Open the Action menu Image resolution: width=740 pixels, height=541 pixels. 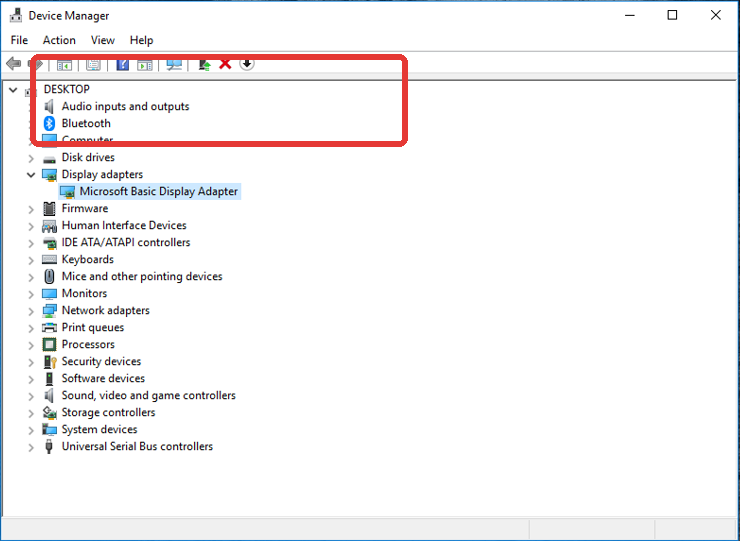[59, 40]
